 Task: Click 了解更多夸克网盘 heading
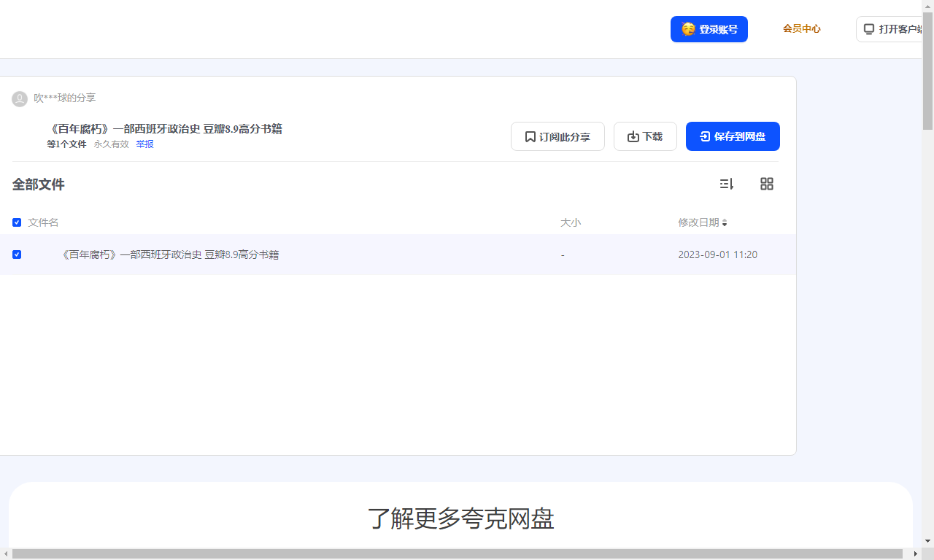[x=460, y=518]
